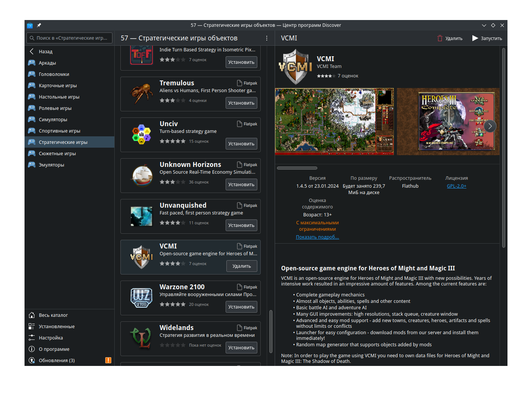Click Удалить in the VCMI header

[x=450, y=38]
